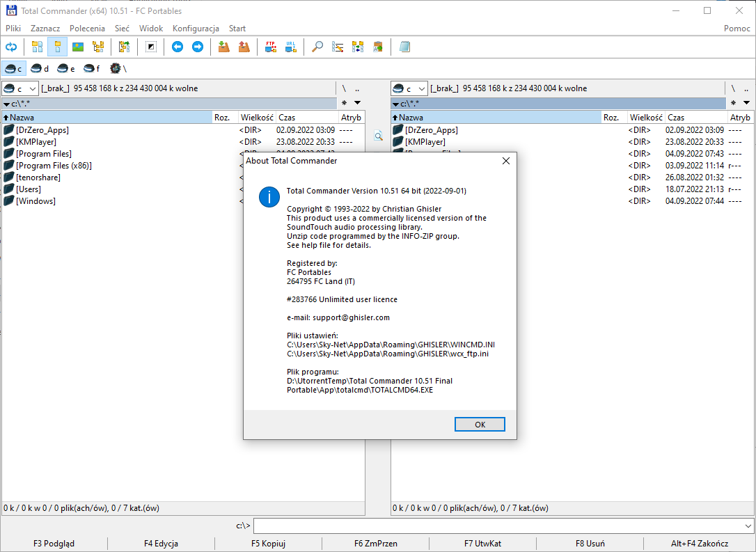Select [DrZero_Apps] in left panel
Viewport: 756px width, 552px height.
[x=42, y=130]
